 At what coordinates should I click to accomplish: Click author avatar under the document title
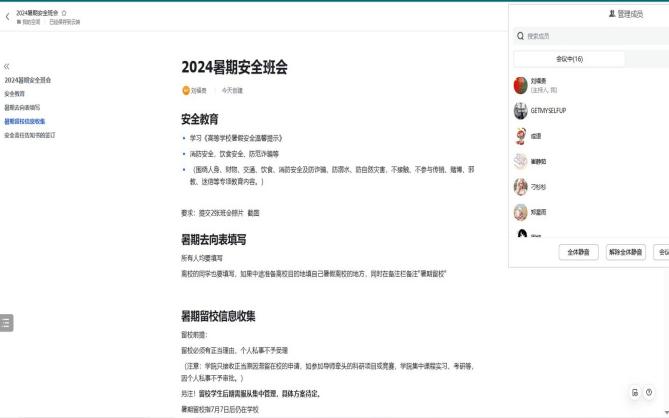point(185,90)
